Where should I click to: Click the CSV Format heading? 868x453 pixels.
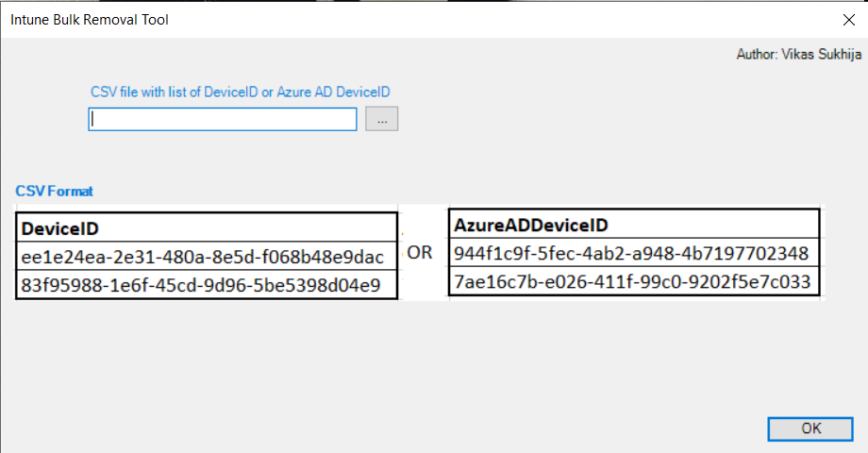[54, 191]
